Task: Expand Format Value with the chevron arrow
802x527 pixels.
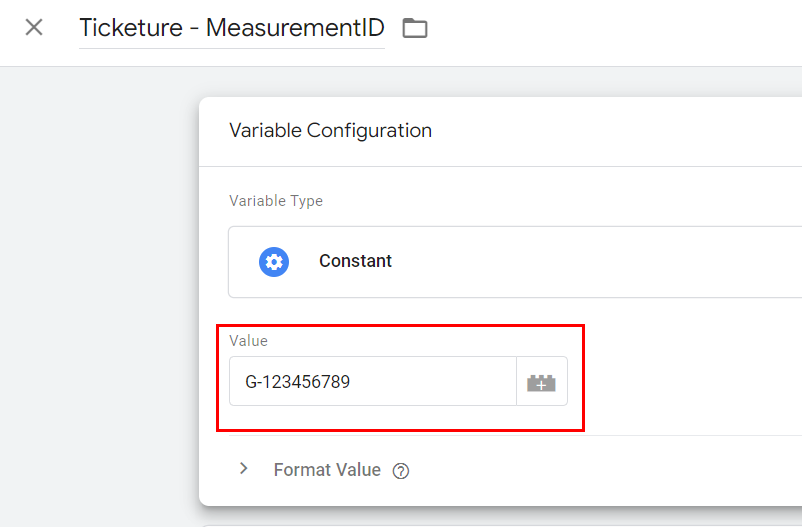Action: [x=244, y=469]
